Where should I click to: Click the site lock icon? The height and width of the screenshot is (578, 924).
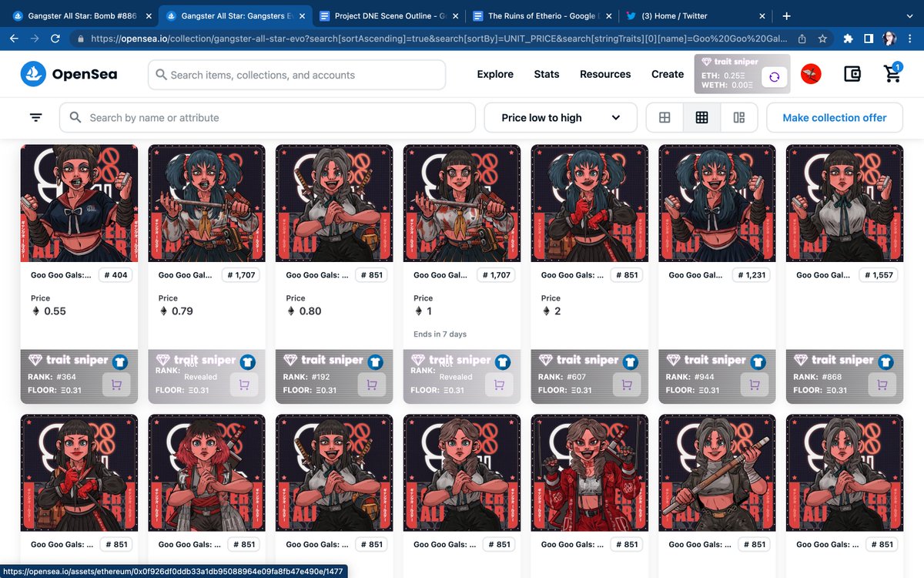81,39
